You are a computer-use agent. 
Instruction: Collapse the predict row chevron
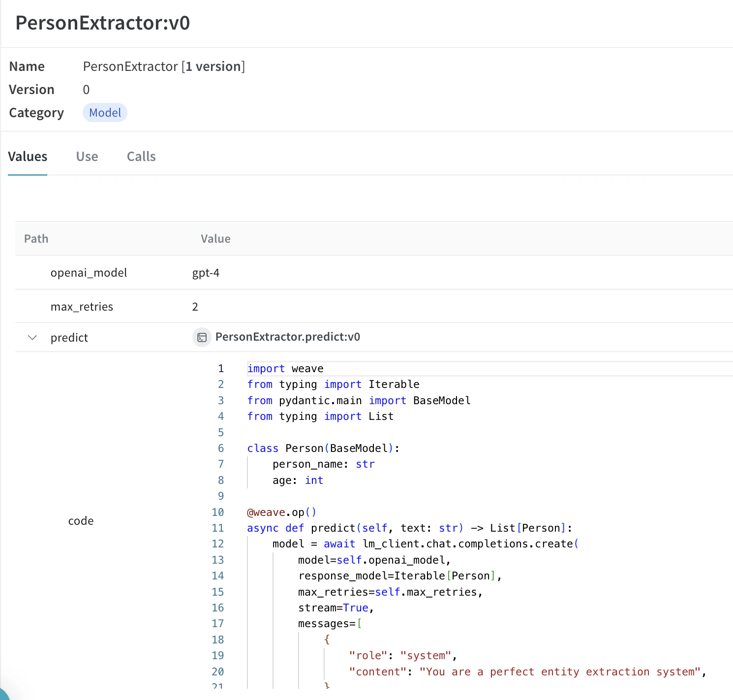32,337
